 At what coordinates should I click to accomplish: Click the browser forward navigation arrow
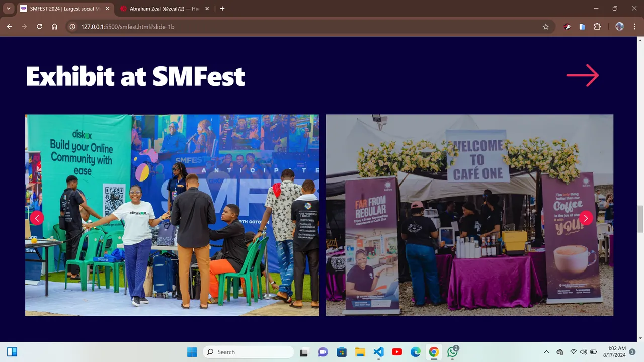tap(24, 27)
